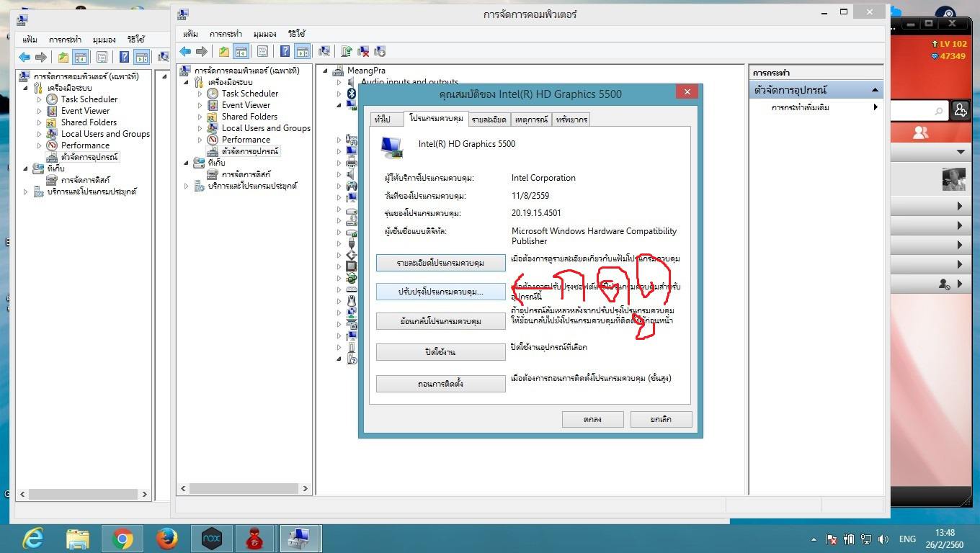Open มุมมอง menu in front window
The height and width of the screenshot is (553, 980).
click(264, 34)
